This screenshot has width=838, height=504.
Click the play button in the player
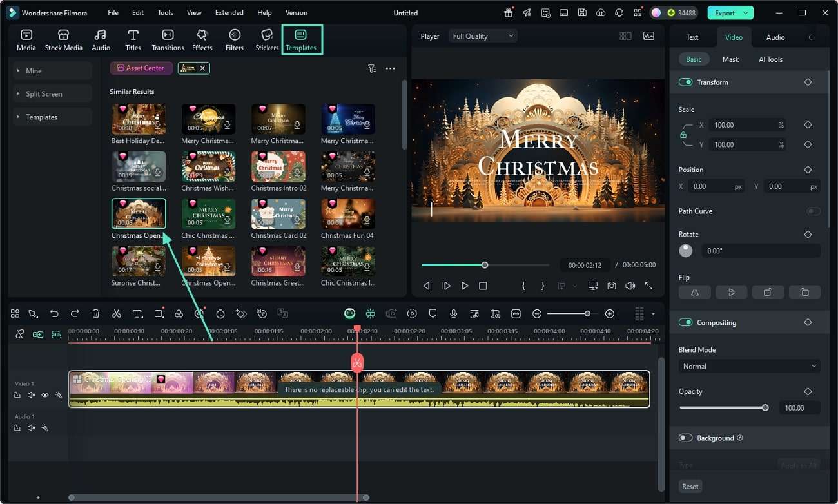click(465, 286)
